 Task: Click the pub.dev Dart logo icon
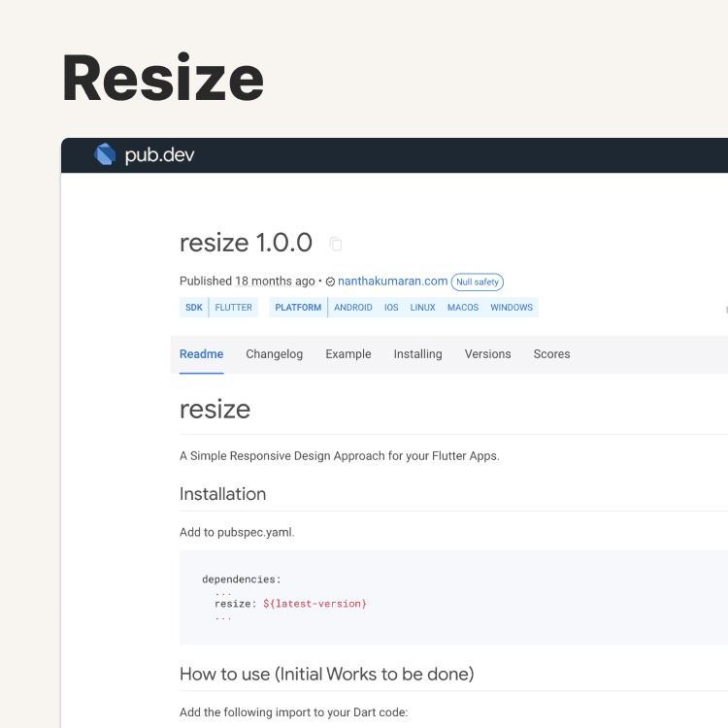tap(105, 154)
